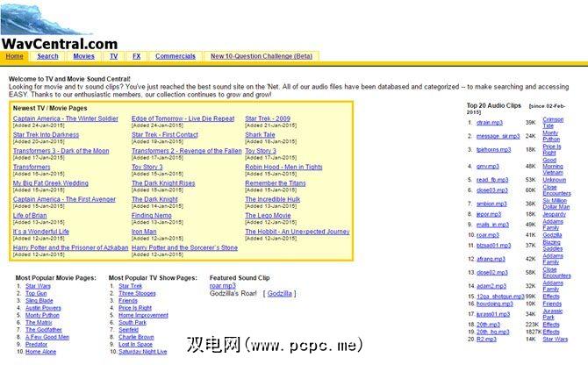
Task: Open The Dark Knight Rises link
Action: click(x=163, y=182)
